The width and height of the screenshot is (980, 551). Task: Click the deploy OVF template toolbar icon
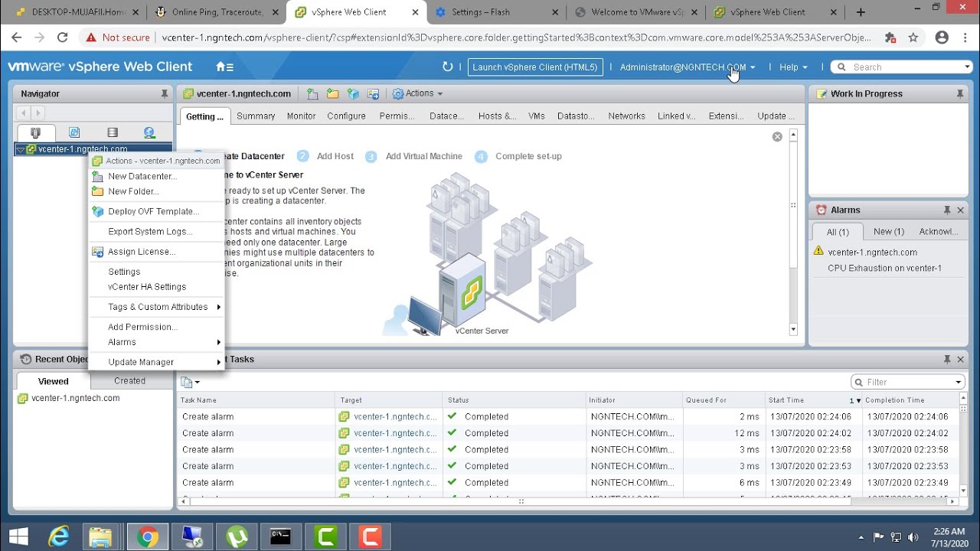[353, 94]
